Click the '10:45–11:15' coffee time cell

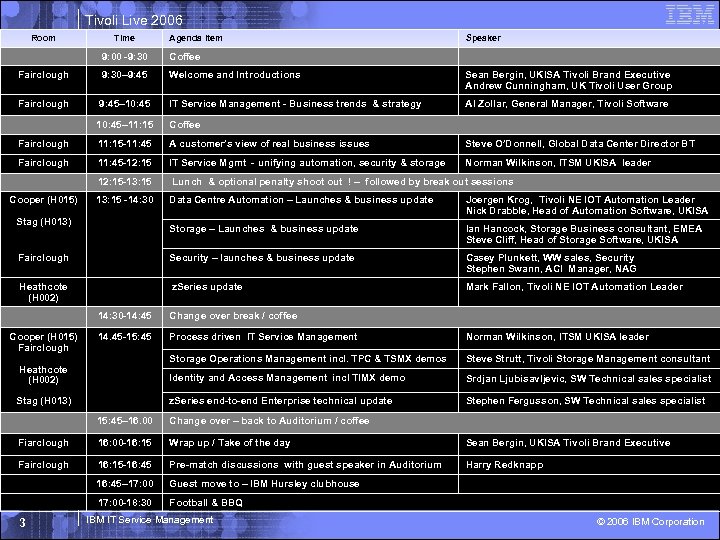124,124
